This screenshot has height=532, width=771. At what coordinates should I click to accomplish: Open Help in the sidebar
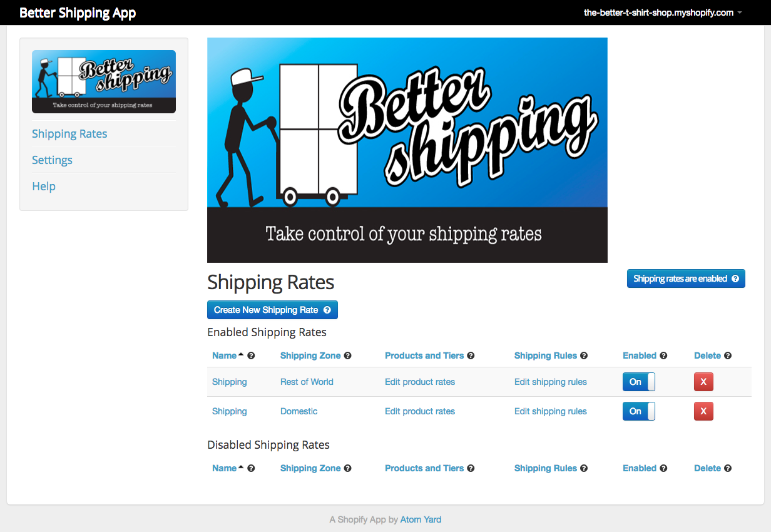point(44,187)
